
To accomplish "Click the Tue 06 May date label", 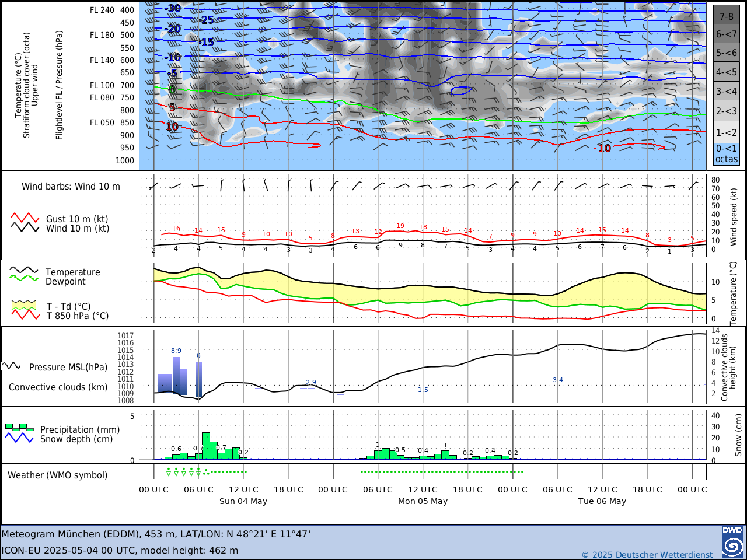I will (602, 501).
